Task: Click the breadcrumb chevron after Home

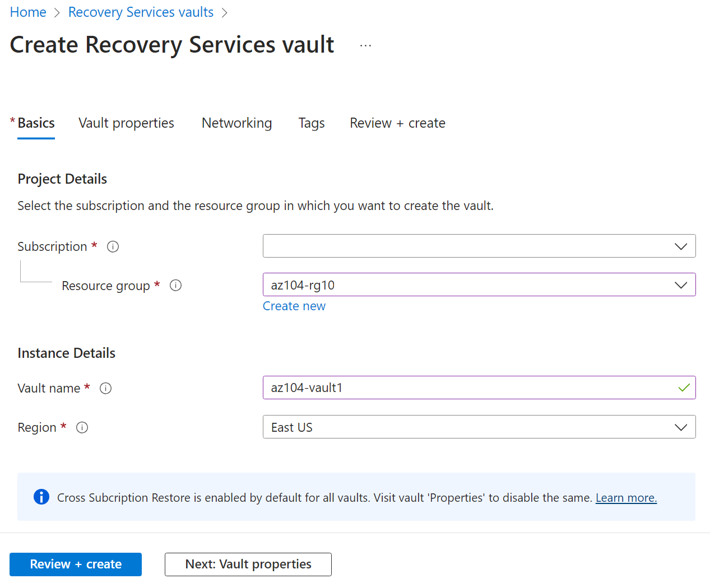Action: [x=57, y=12]
